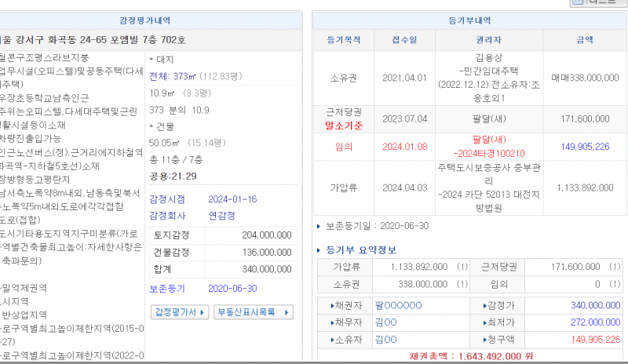The width and height of the screenshot is (628, 364).
Task: Click the bullet marker before 보존등기일
Action: coord(317,226)
